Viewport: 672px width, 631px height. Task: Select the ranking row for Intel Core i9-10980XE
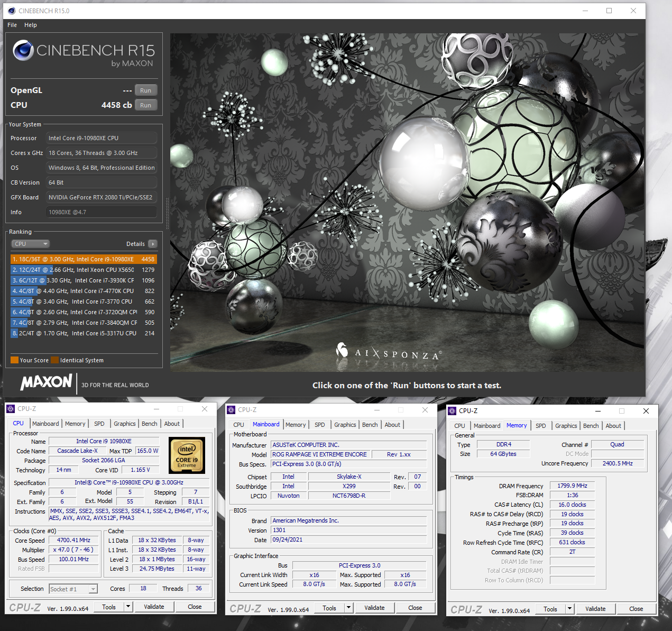[84, 259]
